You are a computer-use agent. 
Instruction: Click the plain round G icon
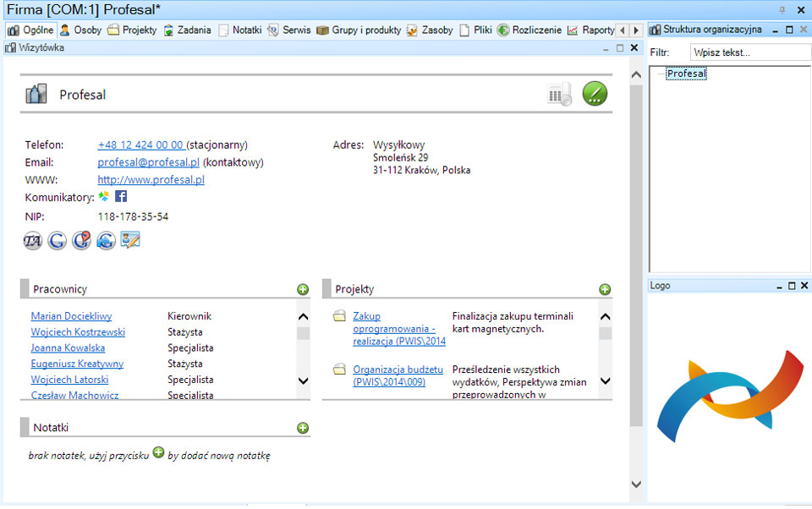(x=57, y=240)
